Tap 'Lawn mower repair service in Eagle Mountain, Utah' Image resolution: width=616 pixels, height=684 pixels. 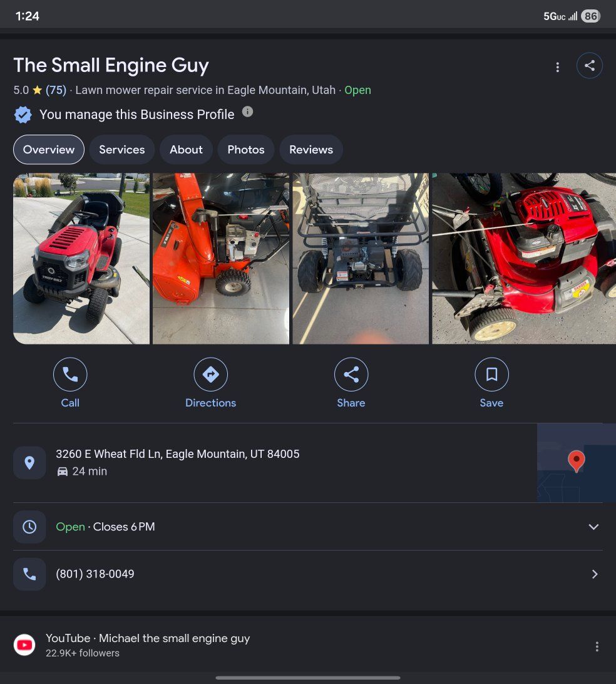click(205, 90)
